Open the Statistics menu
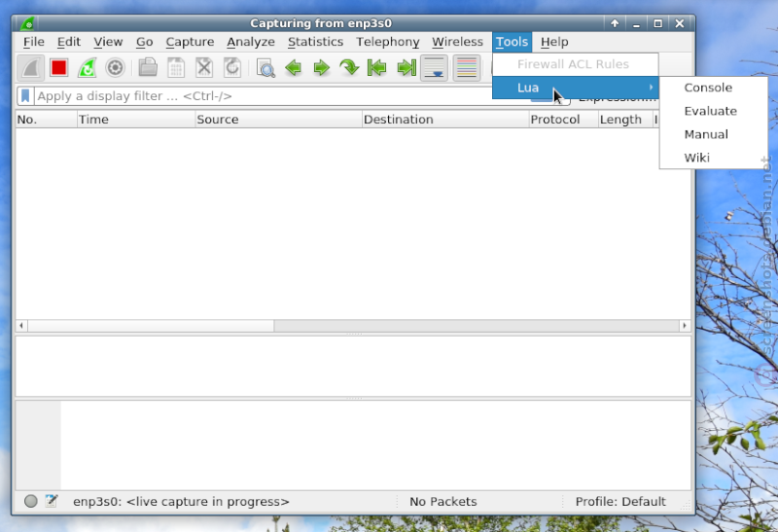 (315, 42)
